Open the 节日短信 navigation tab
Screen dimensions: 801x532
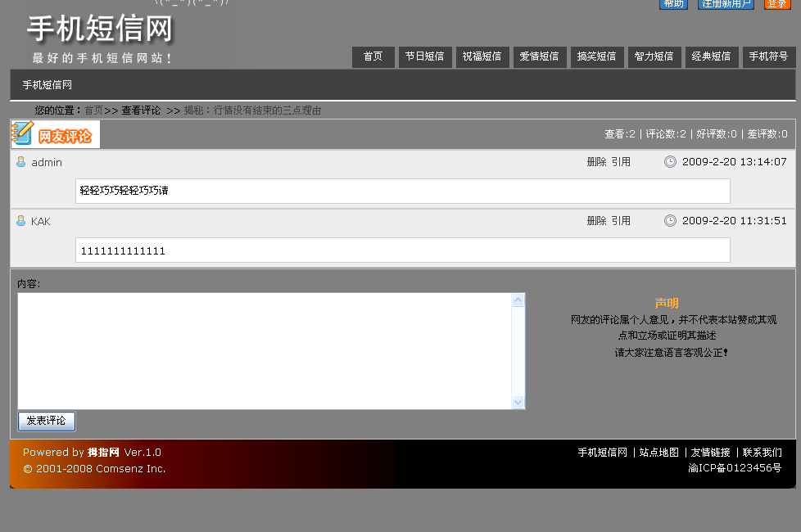[x=424, y=56]
